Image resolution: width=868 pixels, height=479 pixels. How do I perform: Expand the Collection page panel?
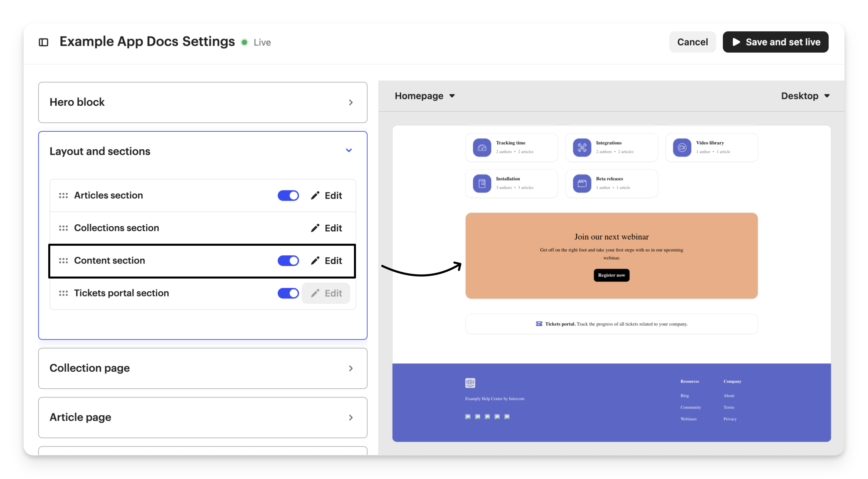(351, 368)
